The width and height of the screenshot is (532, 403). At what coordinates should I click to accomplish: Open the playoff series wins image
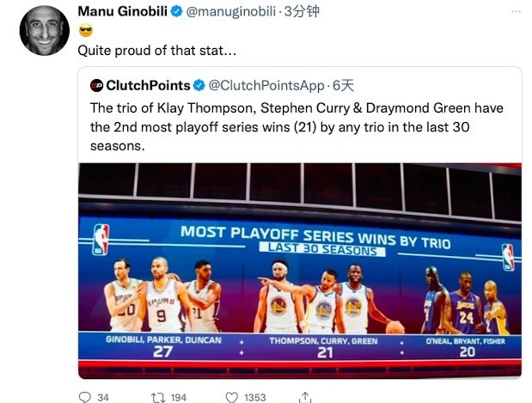[299, 270]
